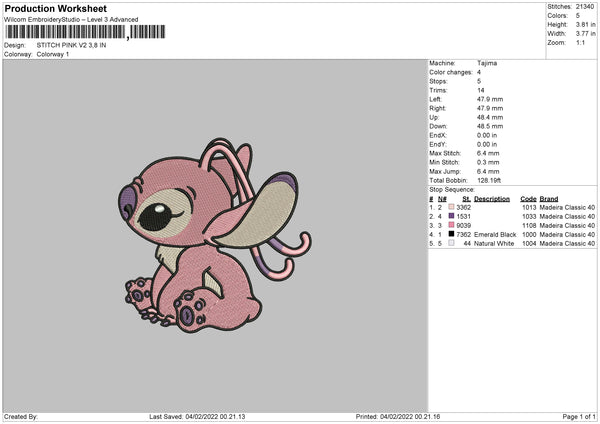Click the 'Colorway 1' value

(x=53, y=54)
